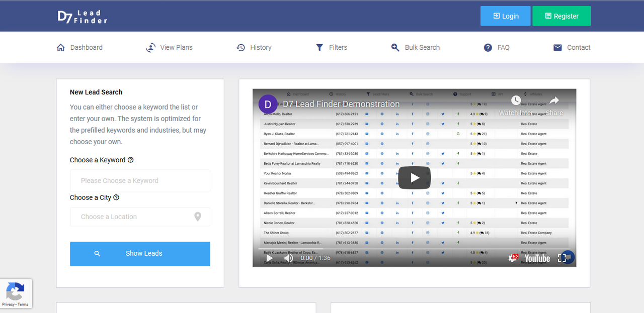Click help icon beside Choose a City
644x313 pixels.
point(116,198)
